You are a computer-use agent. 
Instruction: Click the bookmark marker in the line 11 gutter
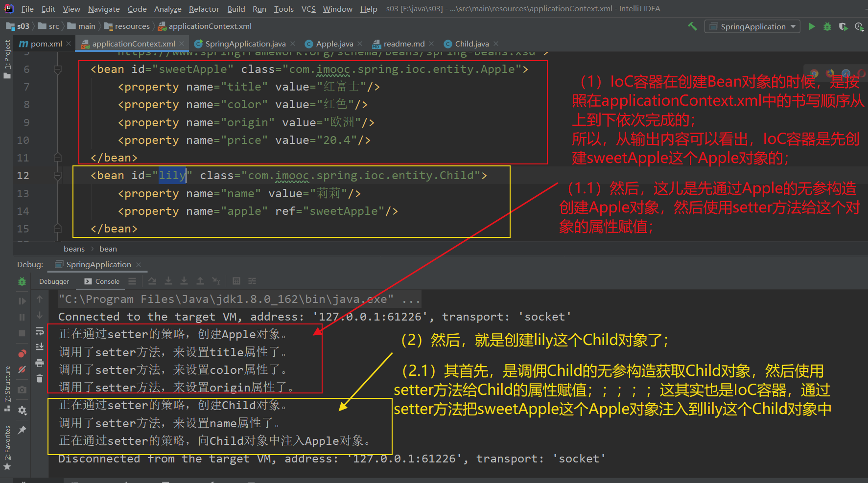click(x=57, y=158)
